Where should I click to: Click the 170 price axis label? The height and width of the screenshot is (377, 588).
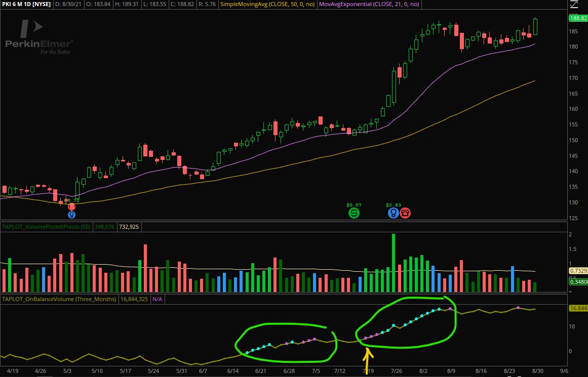coord(573,78)
